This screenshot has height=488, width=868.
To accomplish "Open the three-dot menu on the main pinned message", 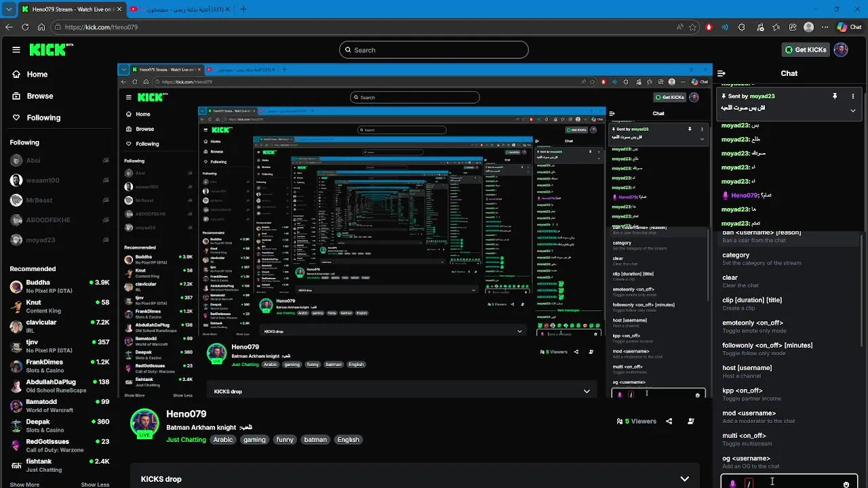I will (x=853, y=96).
